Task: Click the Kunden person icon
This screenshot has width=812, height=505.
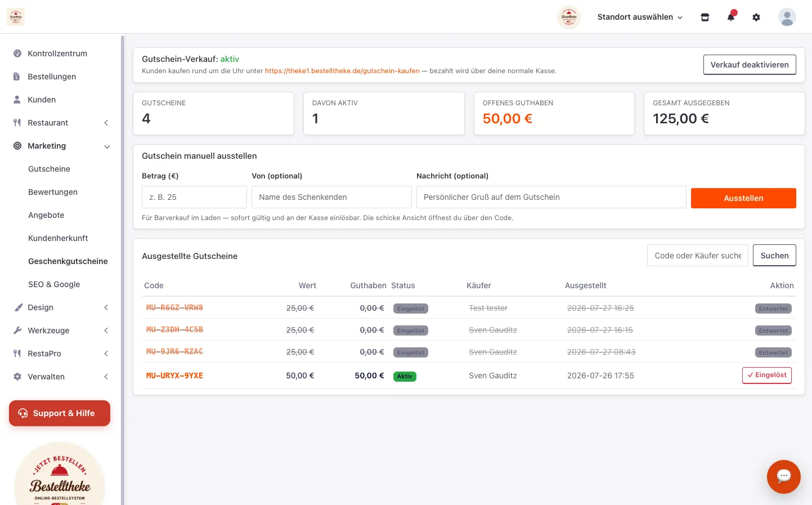Action: pyautogui.click(x=17, y=100)
